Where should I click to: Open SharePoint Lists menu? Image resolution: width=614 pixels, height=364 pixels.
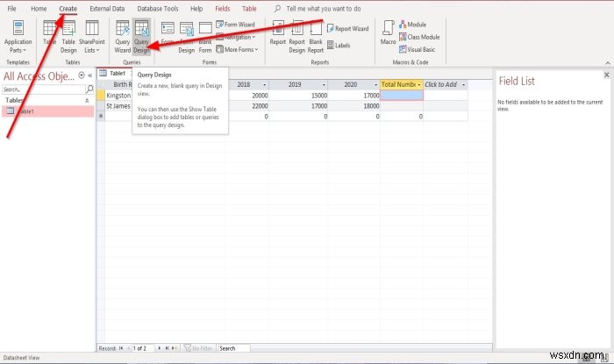tap(92, 37)
